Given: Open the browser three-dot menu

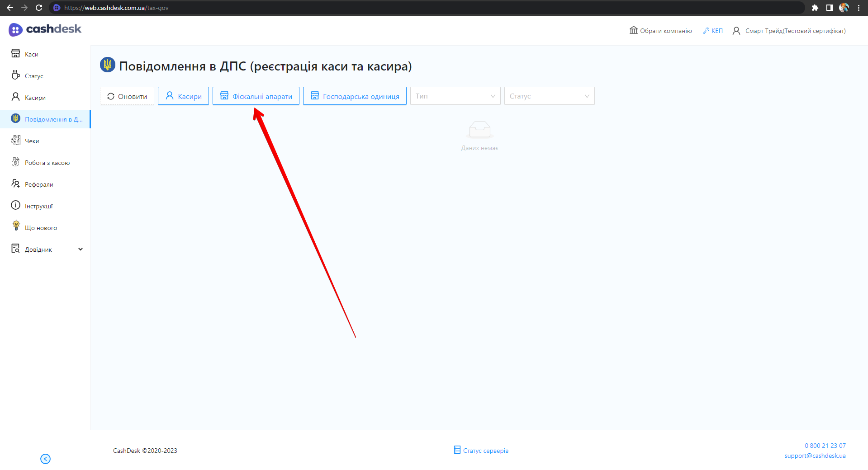Looking at the screenshot, I should point(859,8).
